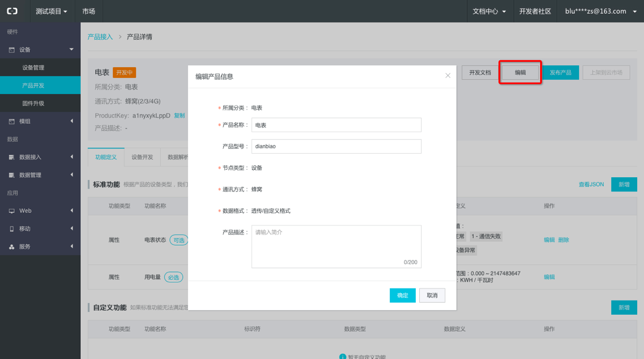The image size is (644, 359).
Task: Click the platform logo icon
Action: [12, 11]
